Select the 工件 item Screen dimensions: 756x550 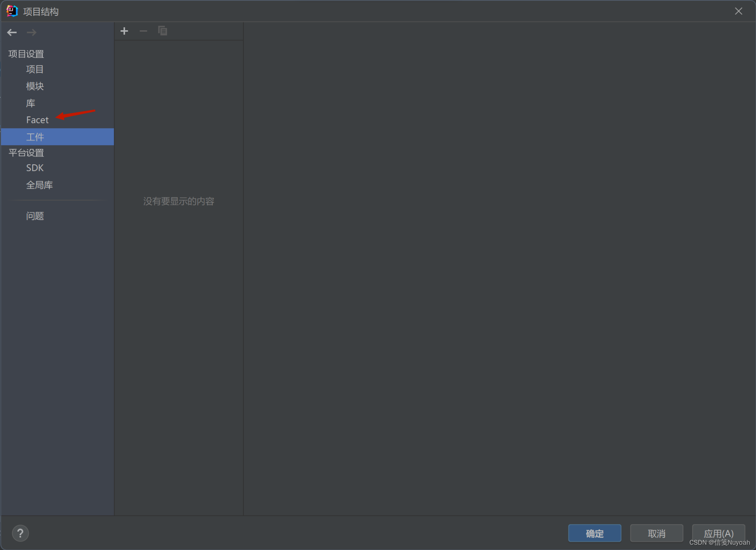coord(57,137)
